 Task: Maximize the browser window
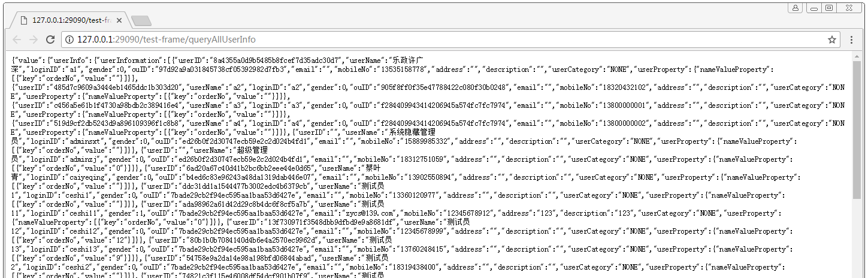pos(829,8)
